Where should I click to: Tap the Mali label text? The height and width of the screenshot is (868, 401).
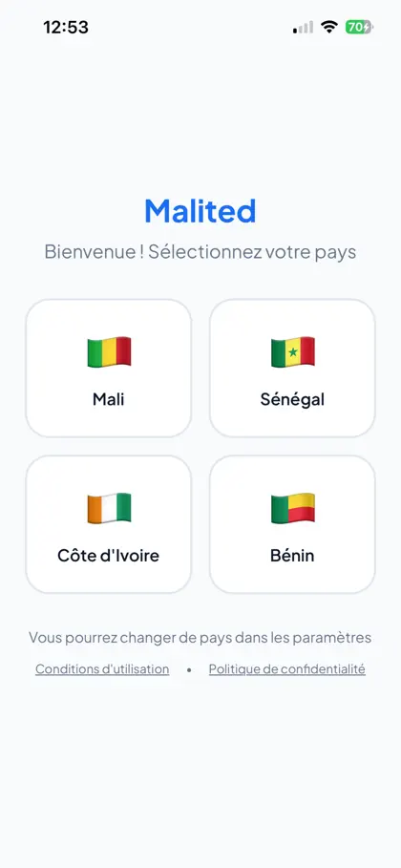coord(109,399)
